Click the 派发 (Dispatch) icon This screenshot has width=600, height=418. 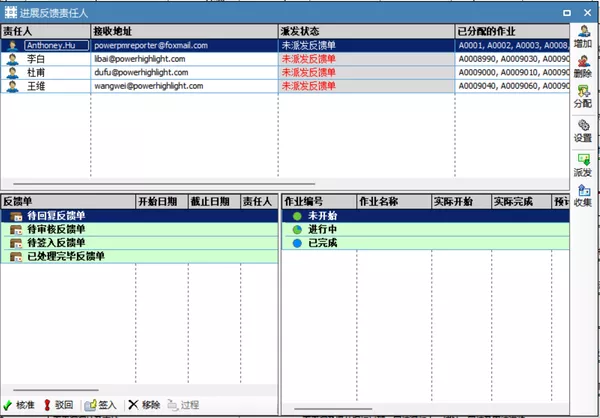pyautogui.click(x=584, y=160)
